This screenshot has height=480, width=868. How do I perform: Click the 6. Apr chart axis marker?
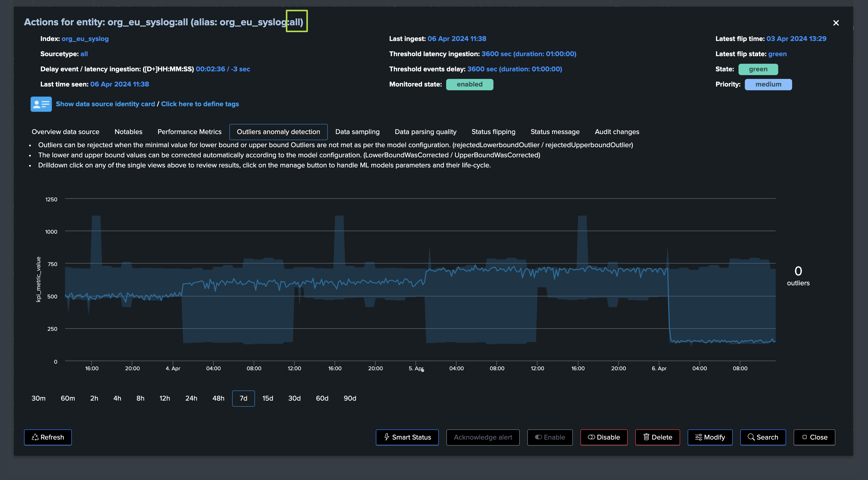click(x=659, y=368)
